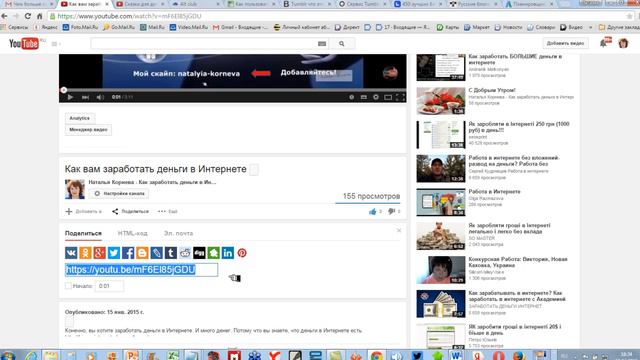This screenshot has height=360, width=640.
Task: Click the YouTube logo
Action: point(24,43)
